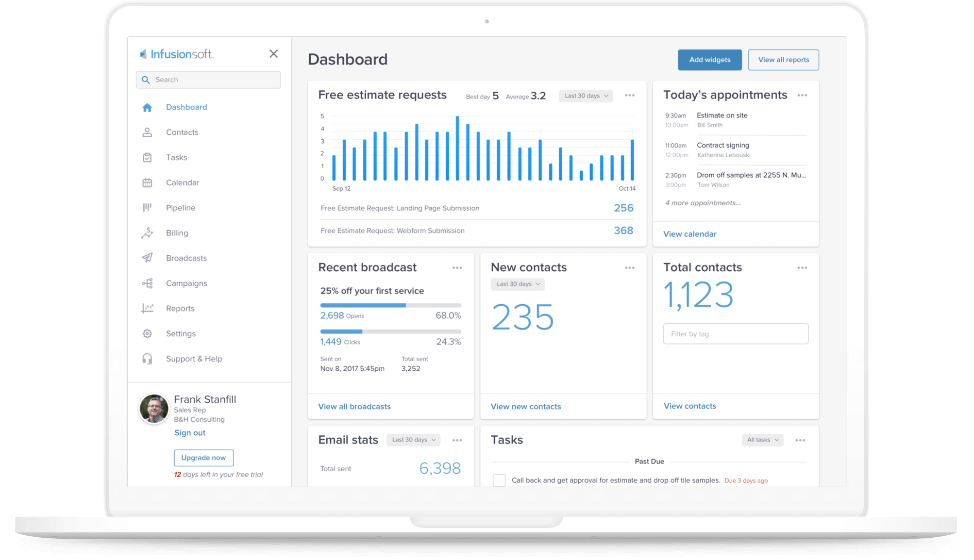Expand Last 30 days dropdown for Free estimate requests
This screenshot has height=560, width=974.
point(586,96)
